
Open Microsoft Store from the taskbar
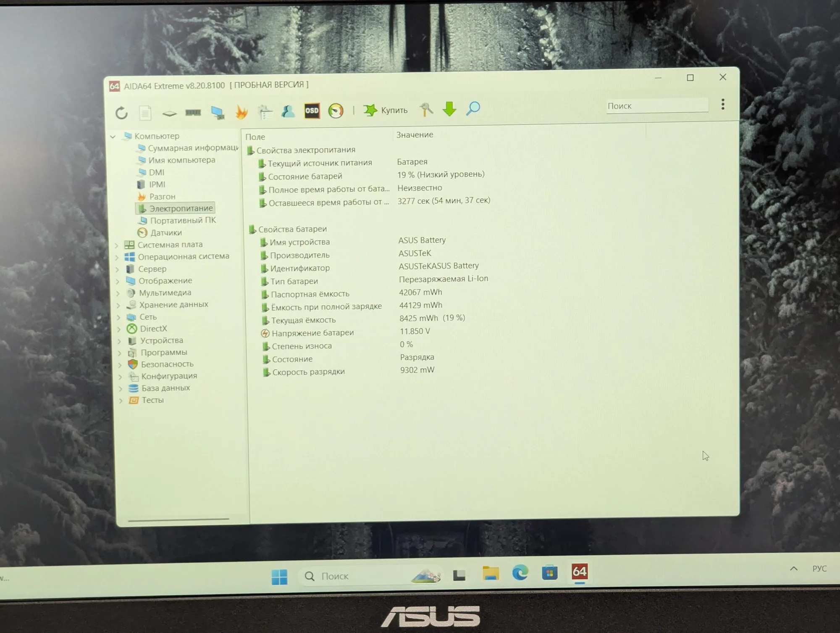tap(549, 572)
